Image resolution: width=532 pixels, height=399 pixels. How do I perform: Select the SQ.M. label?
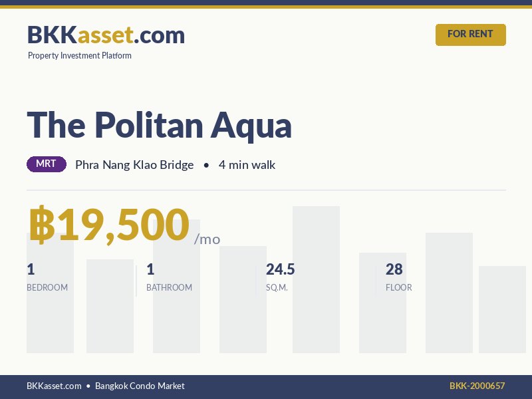click(x=277, y=288)
